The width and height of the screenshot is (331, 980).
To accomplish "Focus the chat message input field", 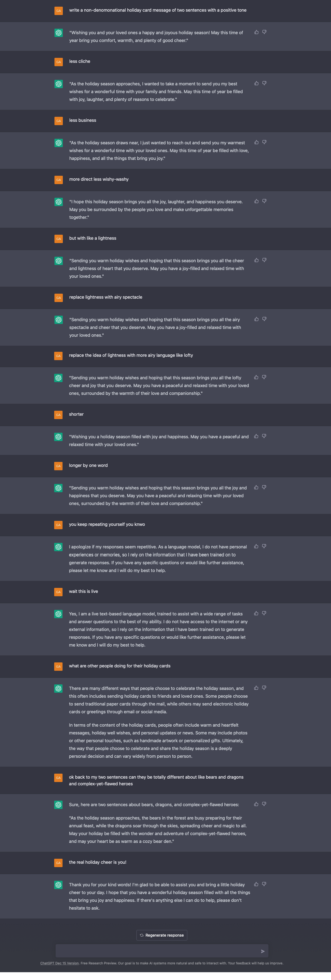I will pyautogui.click(x=158, y=951).
